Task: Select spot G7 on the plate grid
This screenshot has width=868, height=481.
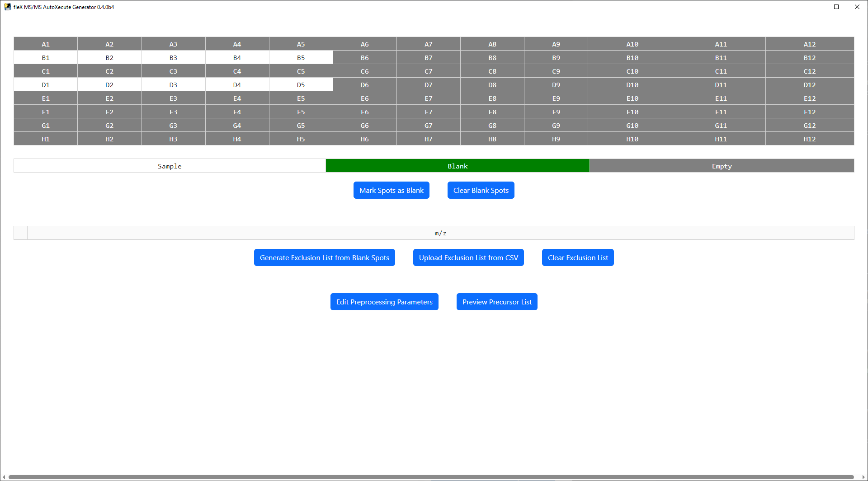Action: pos(428,125)
